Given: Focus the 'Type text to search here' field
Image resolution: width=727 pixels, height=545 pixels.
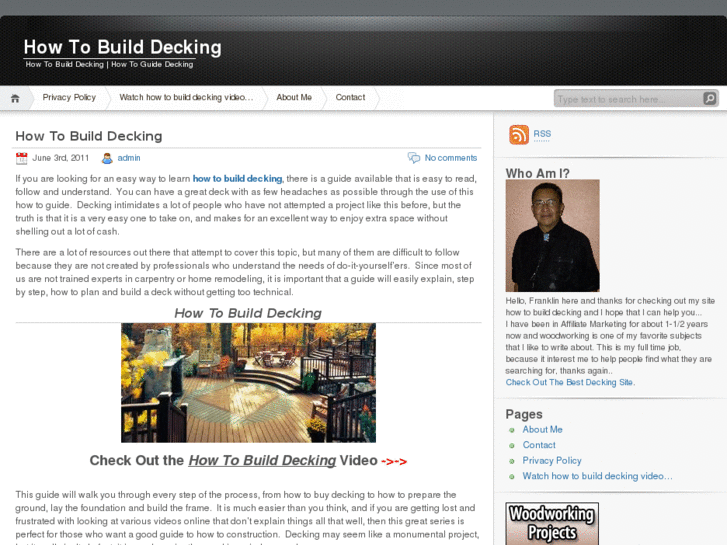Looking at the screenshot, I should click(x=629, y=98).
